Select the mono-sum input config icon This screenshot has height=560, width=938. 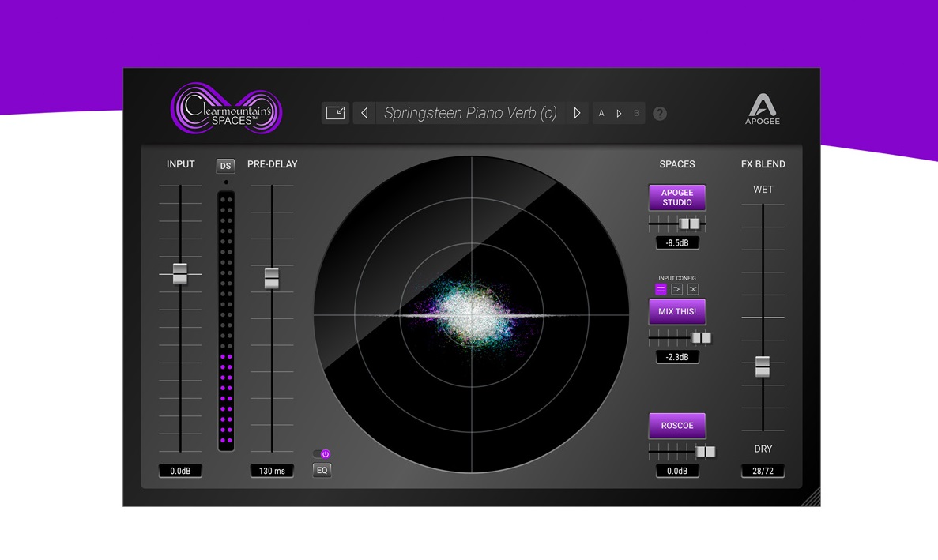(676, 289)
